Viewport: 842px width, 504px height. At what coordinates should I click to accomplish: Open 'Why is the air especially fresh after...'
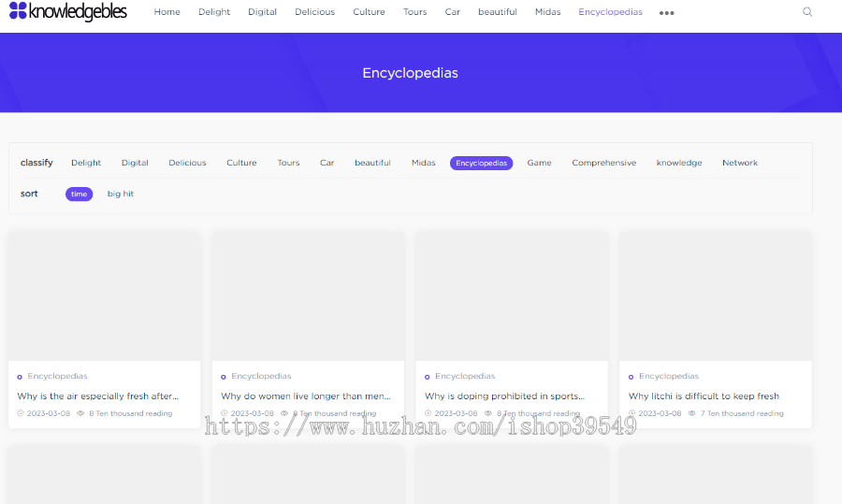97,396
